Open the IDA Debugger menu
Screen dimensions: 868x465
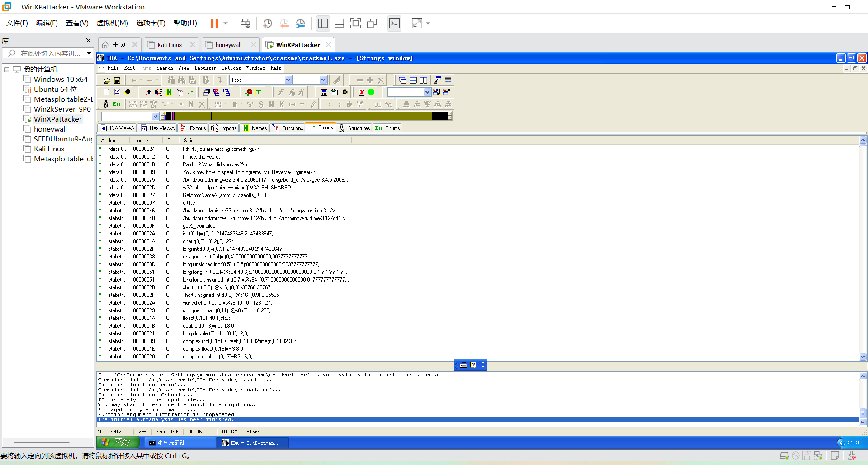[205, 68]
